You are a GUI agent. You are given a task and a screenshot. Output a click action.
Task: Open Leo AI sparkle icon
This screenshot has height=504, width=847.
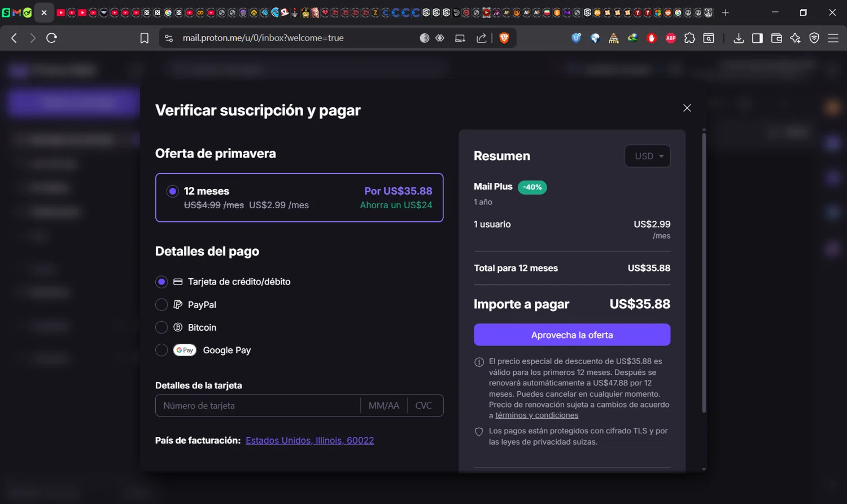point(796,38)
